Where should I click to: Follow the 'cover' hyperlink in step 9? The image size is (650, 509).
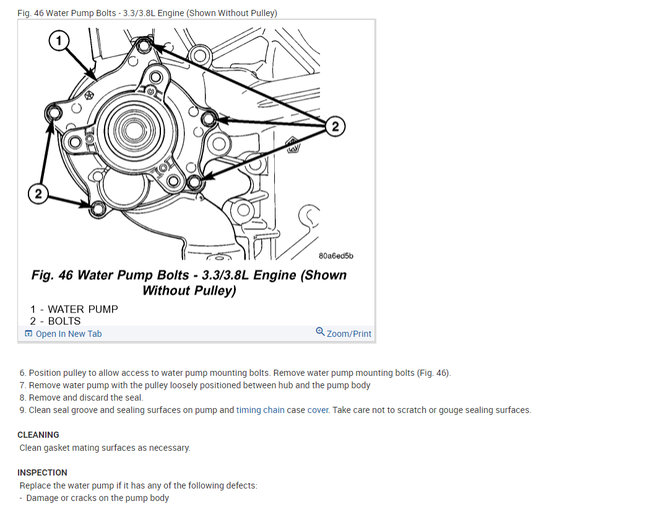coord(318,410)
